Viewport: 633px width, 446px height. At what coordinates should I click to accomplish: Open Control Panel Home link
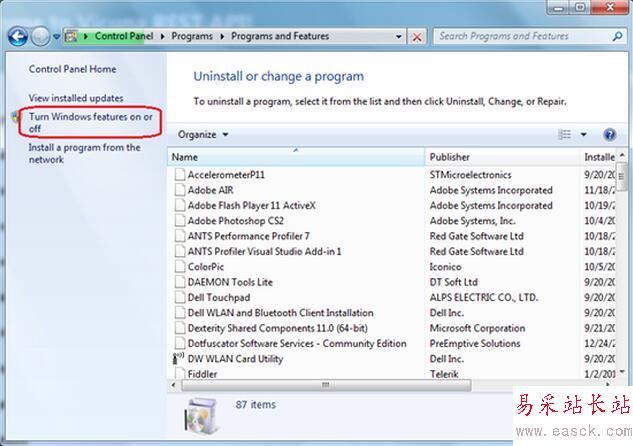pyautogui.click(x=72, y=69)
